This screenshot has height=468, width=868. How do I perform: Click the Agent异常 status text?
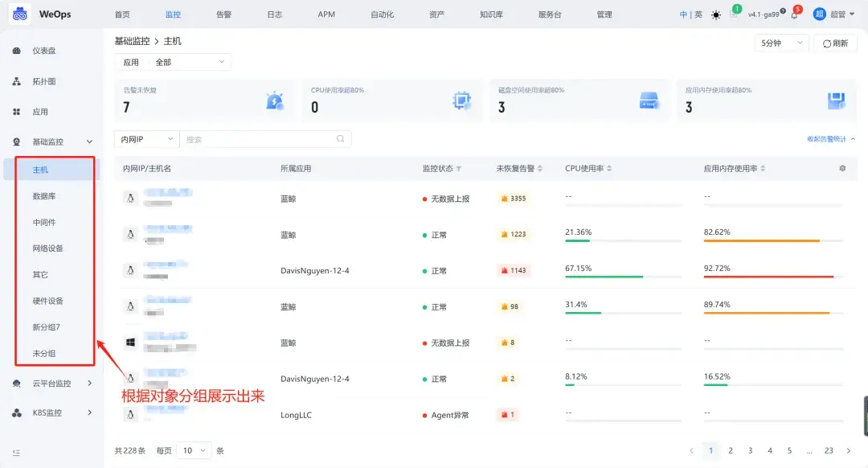tap(450, 415)
